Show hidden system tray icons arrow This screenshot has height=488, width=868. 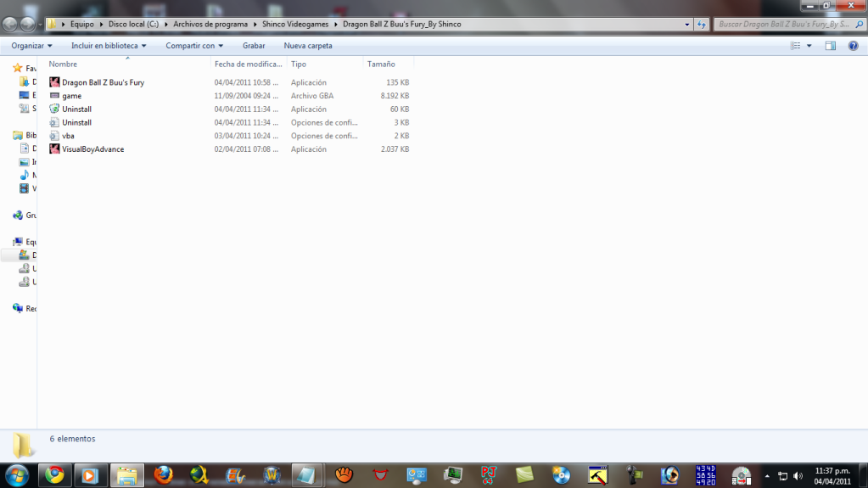767,476
